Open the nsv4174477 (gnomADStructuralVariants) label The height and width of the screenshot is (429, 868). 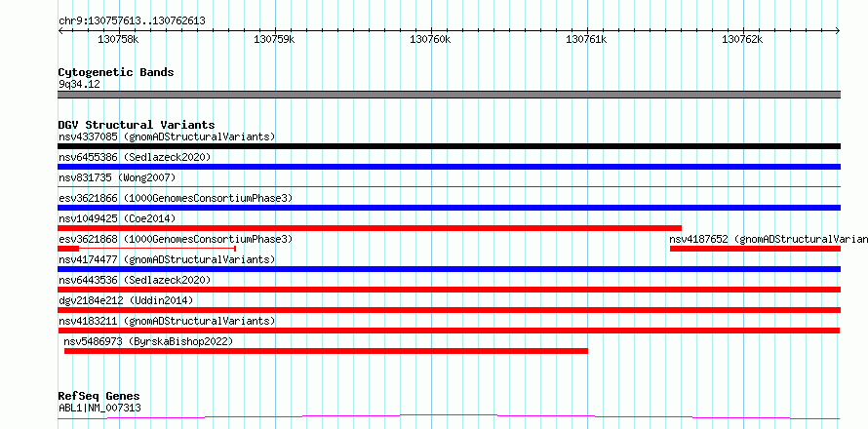167,259
